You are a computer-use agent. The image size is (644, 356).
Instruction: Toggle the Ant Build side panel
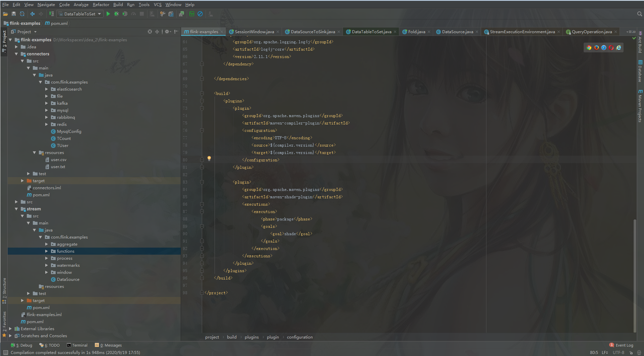[x=640, y=42]
